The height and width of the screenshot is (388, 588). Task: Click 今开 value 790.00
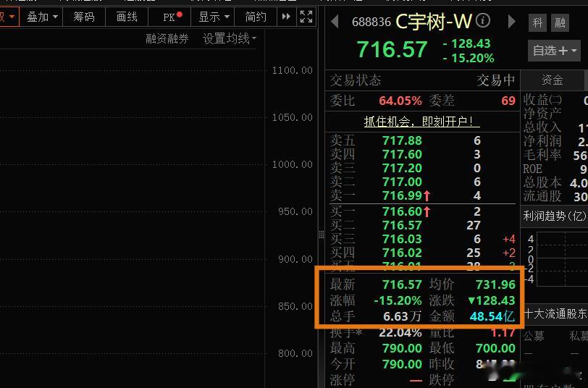402,364
